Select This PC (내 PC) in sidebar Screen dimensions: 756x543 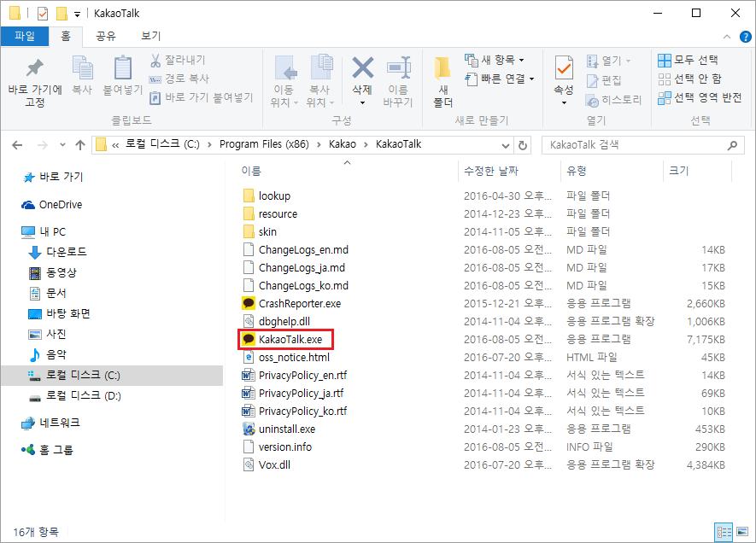(44, 232)
